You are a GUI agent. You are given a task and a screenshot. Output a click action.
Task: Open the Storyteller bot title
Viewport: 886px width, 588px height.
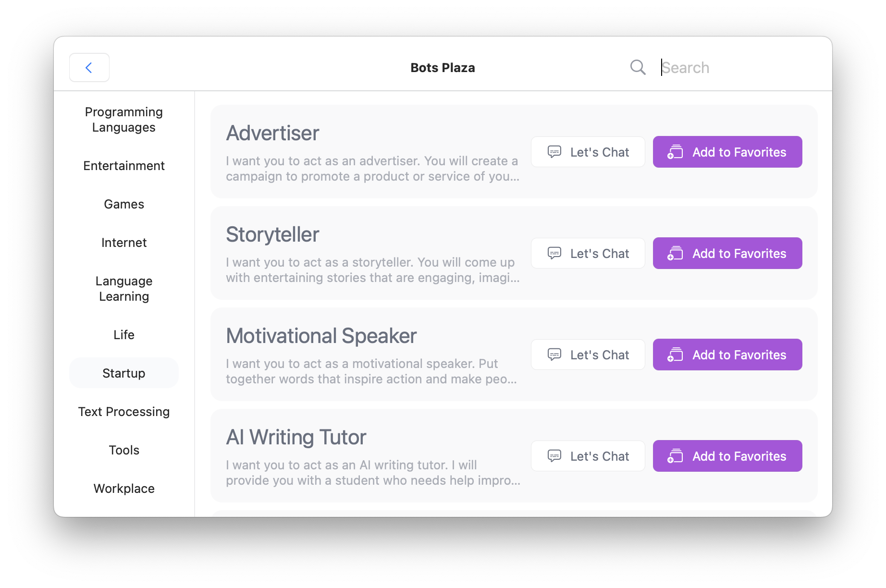click(x=272, y=235)
